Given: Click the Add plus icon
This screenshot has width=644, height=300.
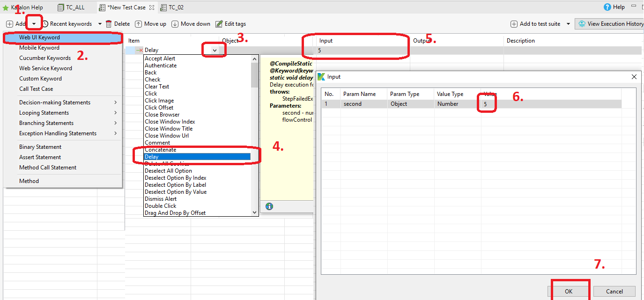Looking at the screenshot, I should coord(9,24).
